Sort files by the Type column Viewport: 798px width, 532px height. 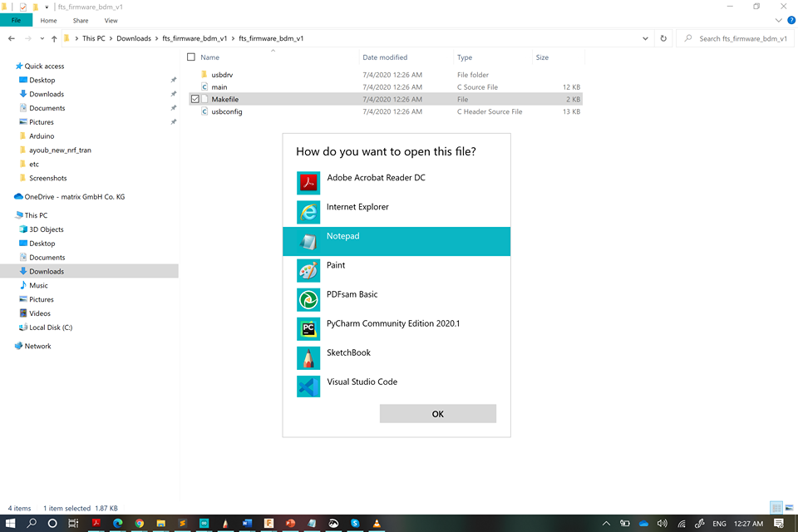pyautogui.click(x=464, y=57)
